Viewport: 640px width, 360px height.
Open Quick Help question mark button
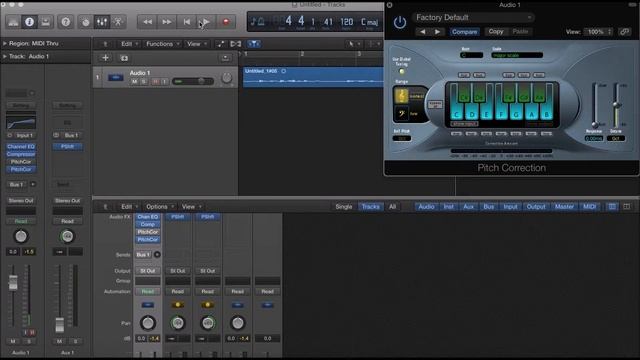tap(66, 22)
